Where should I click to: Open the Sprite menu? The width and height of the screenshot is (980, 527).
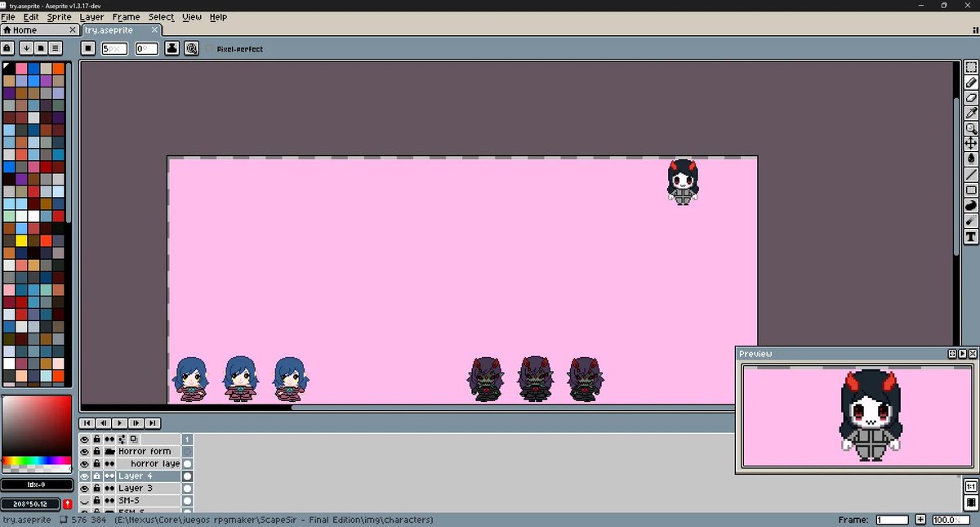coord(59,16)
